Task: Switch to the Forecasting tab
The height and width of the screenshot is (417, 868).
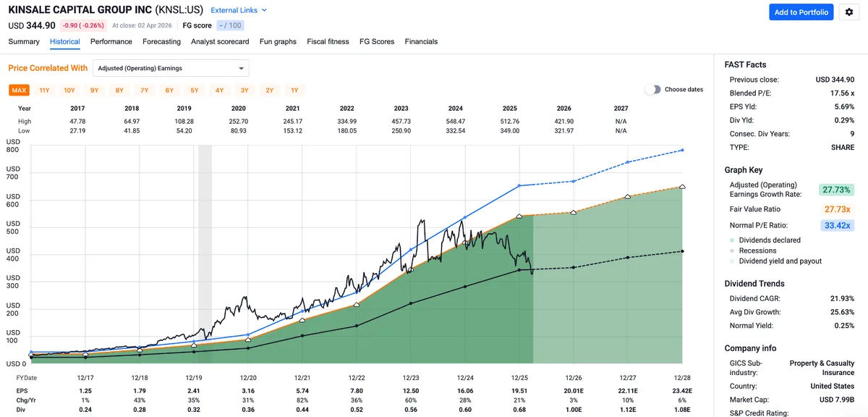Action: click(x=161, y=42)
